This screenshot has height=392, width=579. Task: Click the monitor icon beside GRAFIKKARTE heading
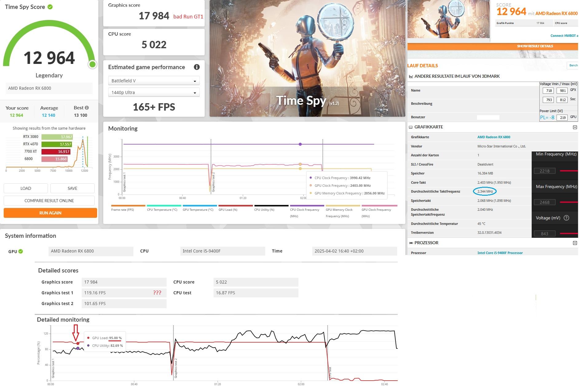(x=411, y=127)
